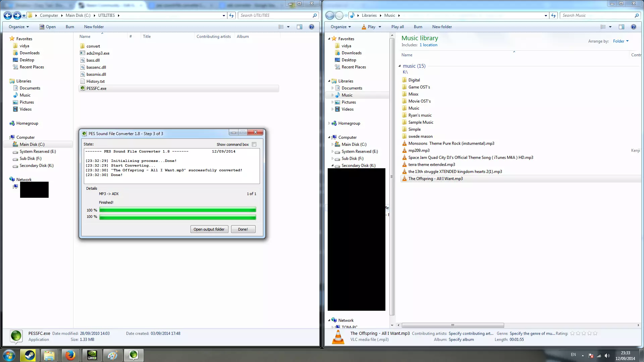Click the volume speaker tray icon
Image resolution: width=644 pixels, height=362 pixels.
tap(607, 356)
